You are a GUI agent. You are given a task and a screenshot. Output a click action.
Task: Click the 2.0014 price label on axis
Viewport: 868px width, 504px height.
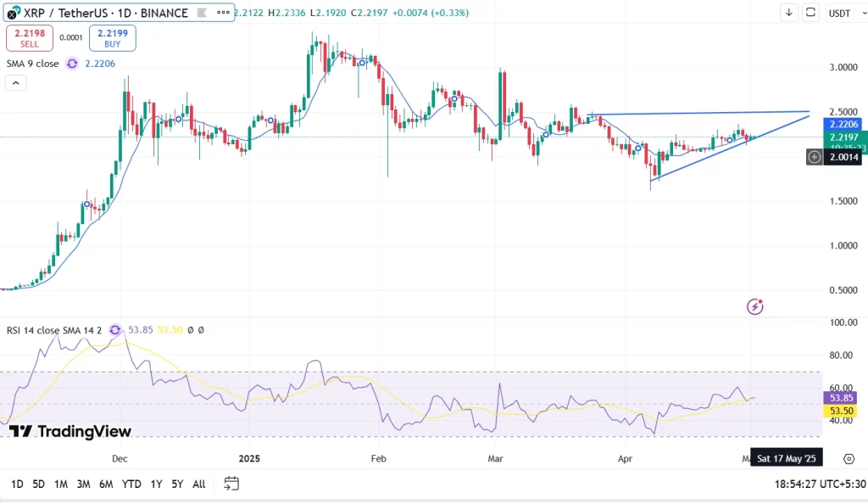pyautogui.click(x=843, y=157)
